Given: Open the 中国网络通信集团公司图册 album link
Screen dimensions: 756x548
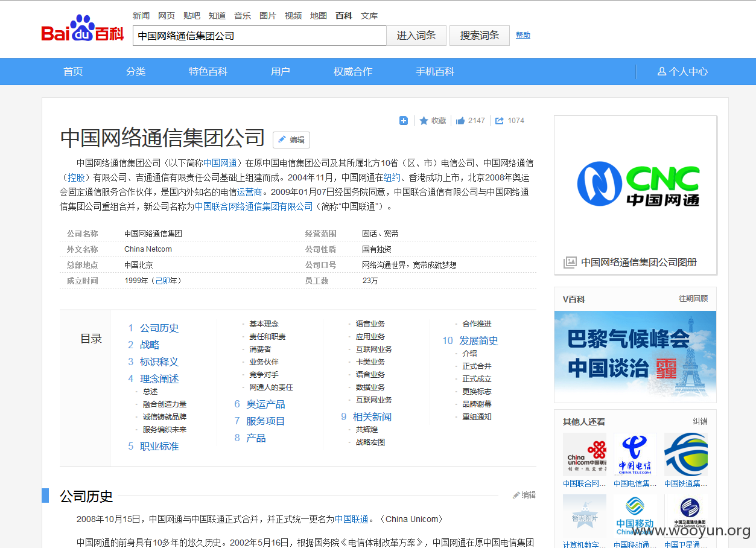Looking at the screenshot, I should point(639,263).
